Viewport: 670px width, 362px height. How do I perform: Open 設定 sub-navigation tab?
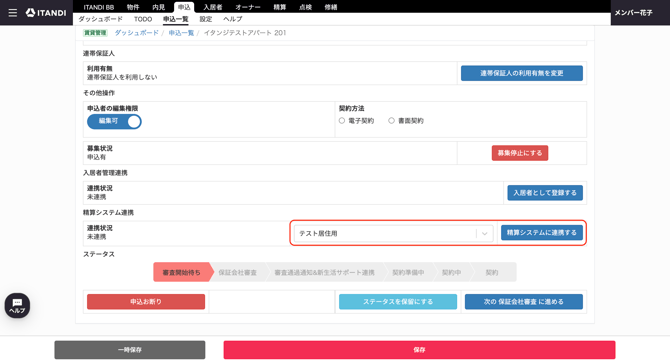coord(206,19)
